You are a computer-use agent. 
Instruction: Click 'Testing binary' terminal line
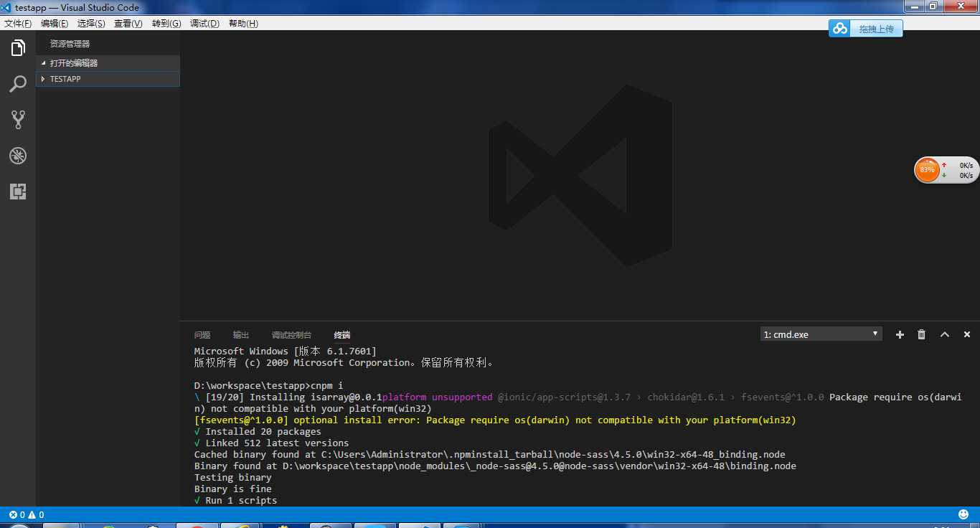click(x=232, y=477)
